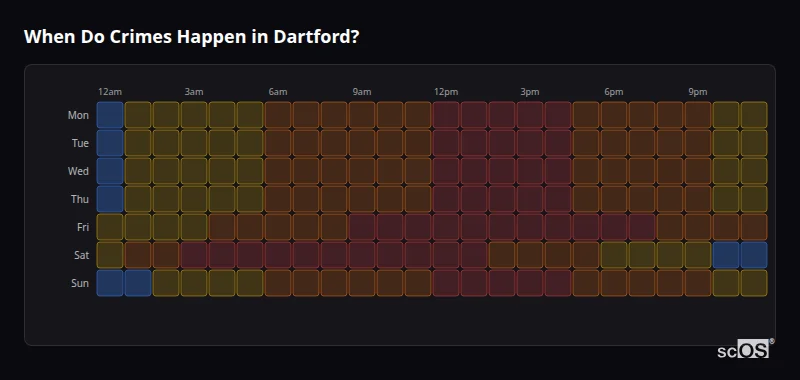The image size is (800, 380).
Task: Click the "Sun" row label
Action: coord(80,283)
